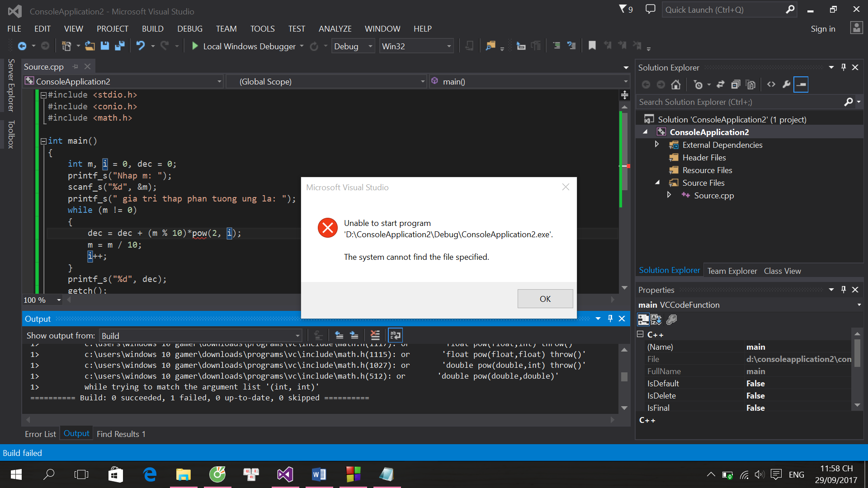
Task: Click the Save All toolbar icon
Action: point(120,46)
